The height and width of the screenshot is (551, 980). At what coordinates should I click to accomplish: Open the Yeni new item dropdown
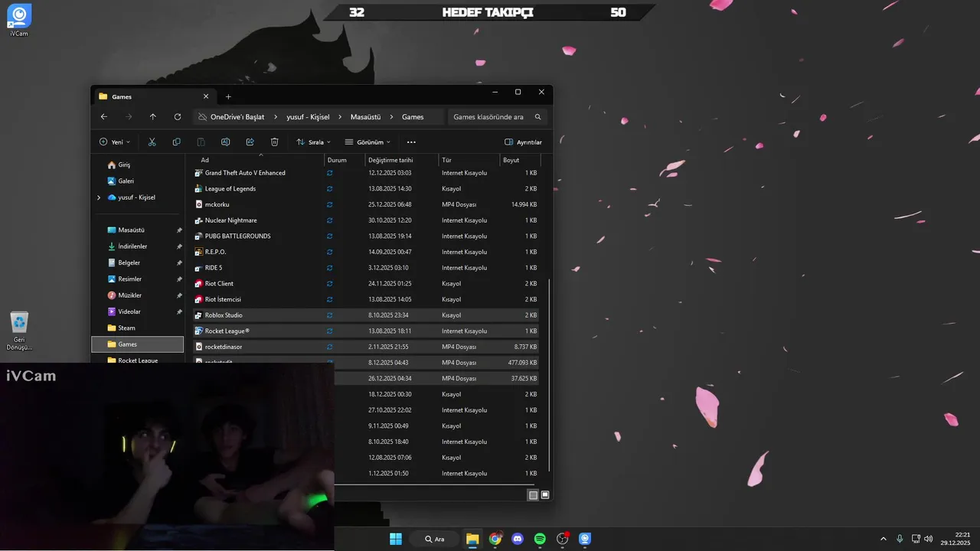pyautogui.click(x=115, y=142)
